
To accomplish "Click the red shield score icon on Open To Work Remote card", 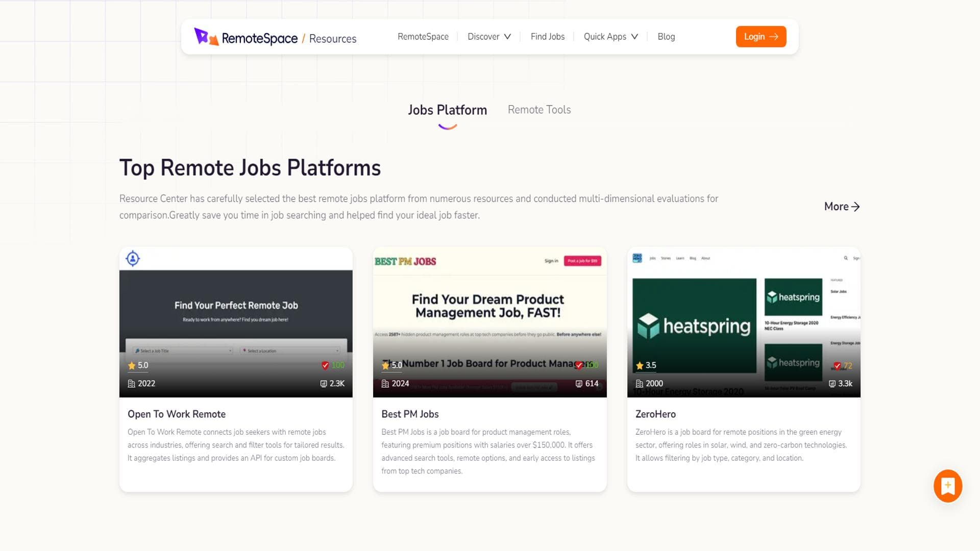I will click(325, 365).
